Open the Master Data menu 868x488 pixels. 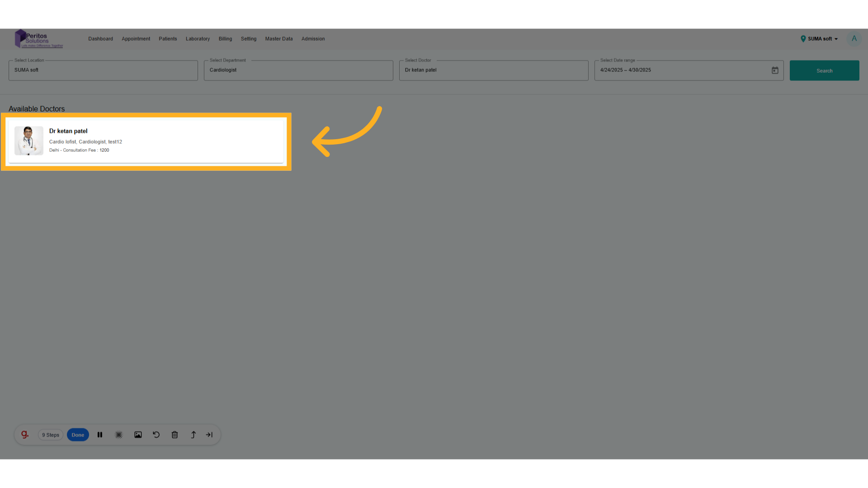pos(279,39)
